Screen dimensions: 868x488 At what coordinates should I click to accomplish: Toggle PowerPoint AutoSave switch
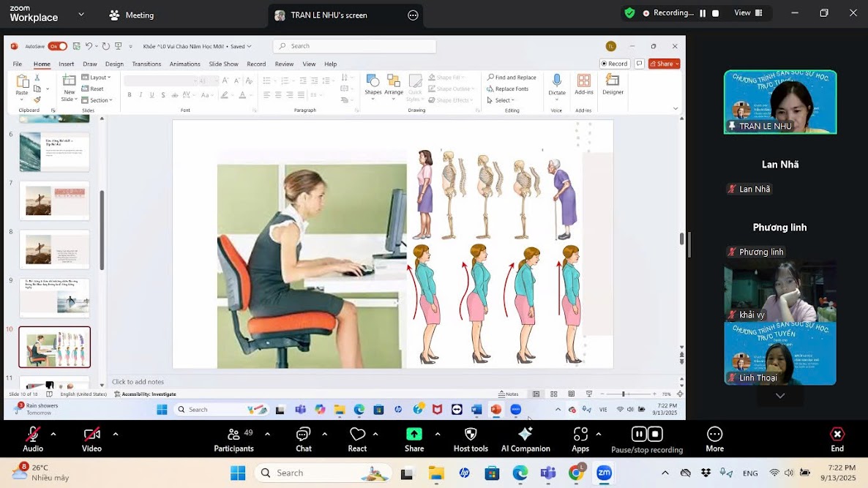(x=58, y=46)
